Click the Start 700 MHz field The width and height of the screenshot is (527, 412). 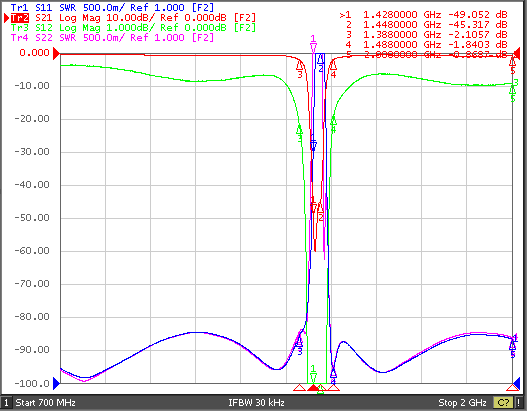click(x=45, y=403)
